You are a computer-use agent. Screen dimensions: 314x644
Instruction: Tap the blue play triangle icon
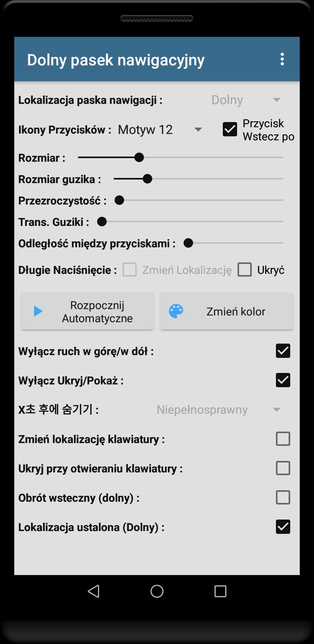coord(38,311)
